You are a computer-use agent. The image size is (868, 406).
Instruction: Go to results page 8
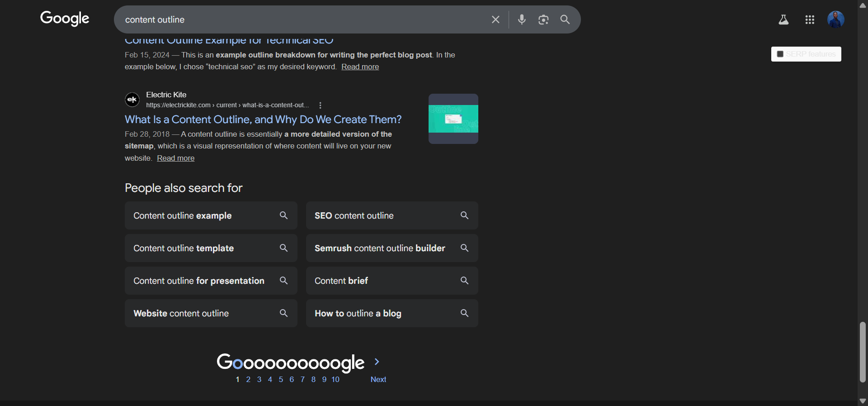click(313, 379)
